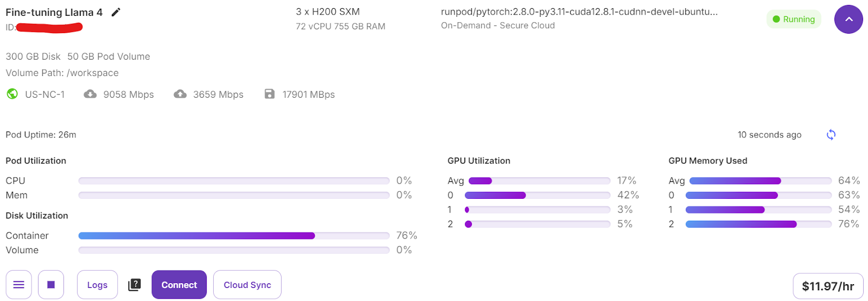This screenshot has height=301, width=868.
Task: Stop the pod using square icon
Action: click(51, 285)
